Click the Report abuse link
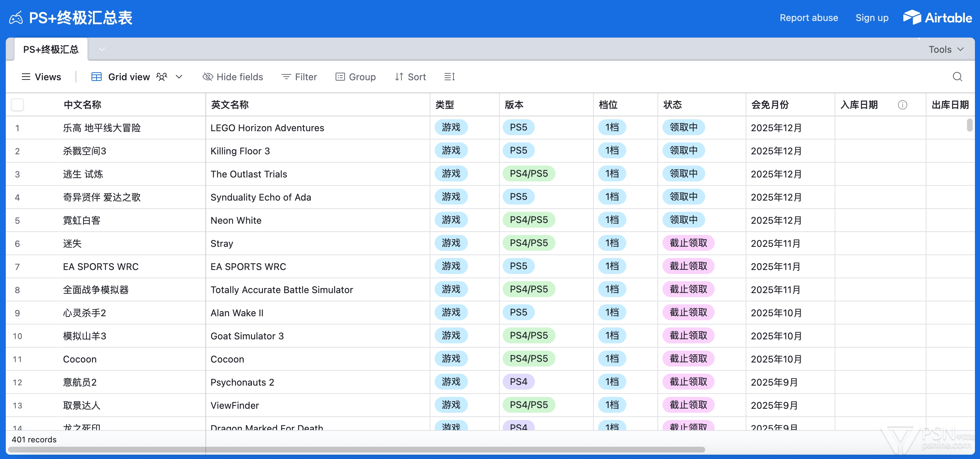Screen dimensions: 980x459 tap(809, 17)
